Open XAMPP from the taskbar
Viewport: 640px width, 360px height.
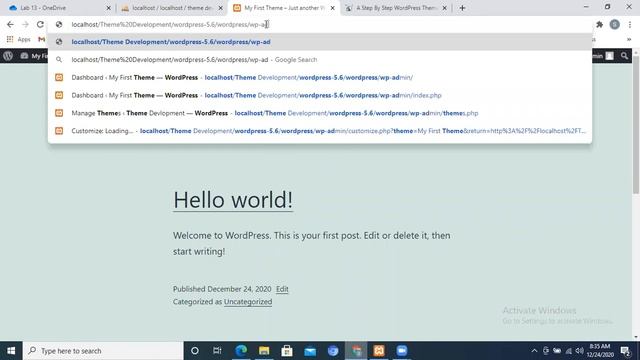point(379,351)
